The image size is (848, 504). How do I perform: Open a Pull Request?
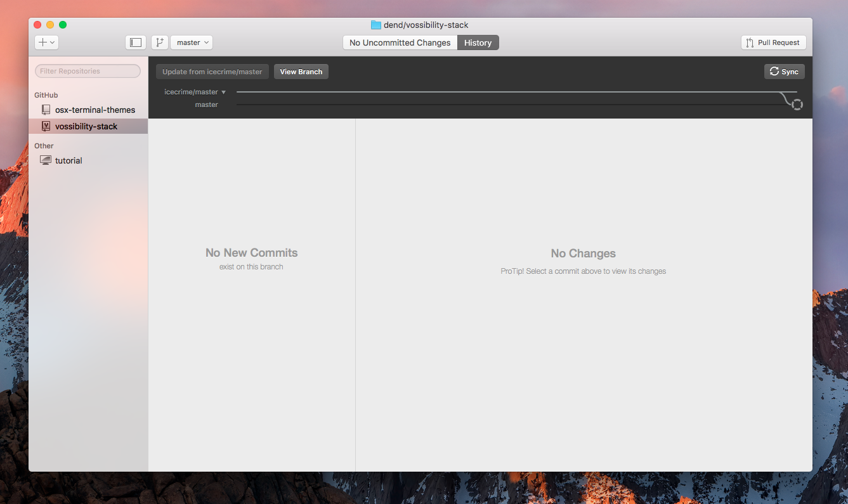[774, 42]
